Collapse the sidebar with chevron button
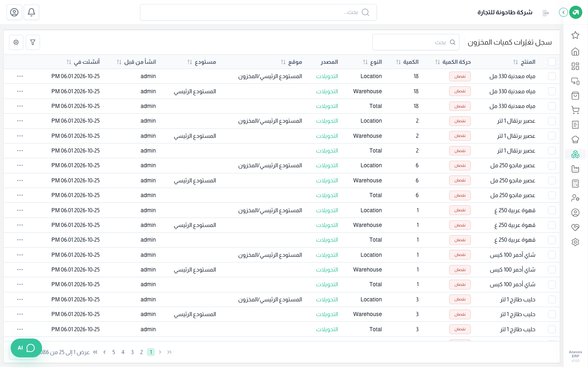Viewport: 588px width, 368px height. (x=563, y=12)
